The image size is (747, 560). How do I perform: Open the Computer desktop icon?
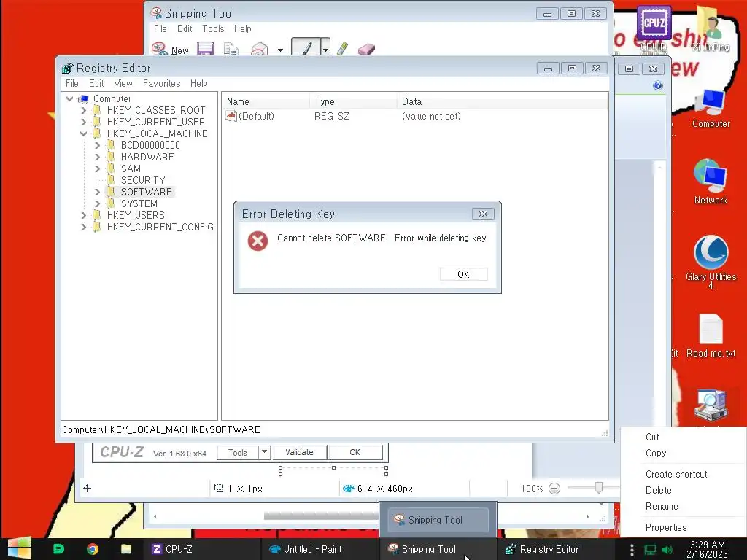click(x=711, y=109)
